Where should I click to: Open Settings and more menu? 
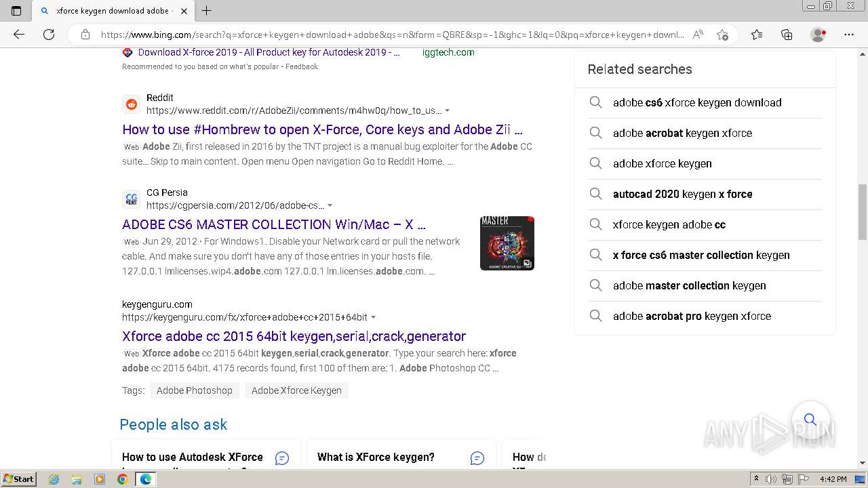tap(849, 35)
